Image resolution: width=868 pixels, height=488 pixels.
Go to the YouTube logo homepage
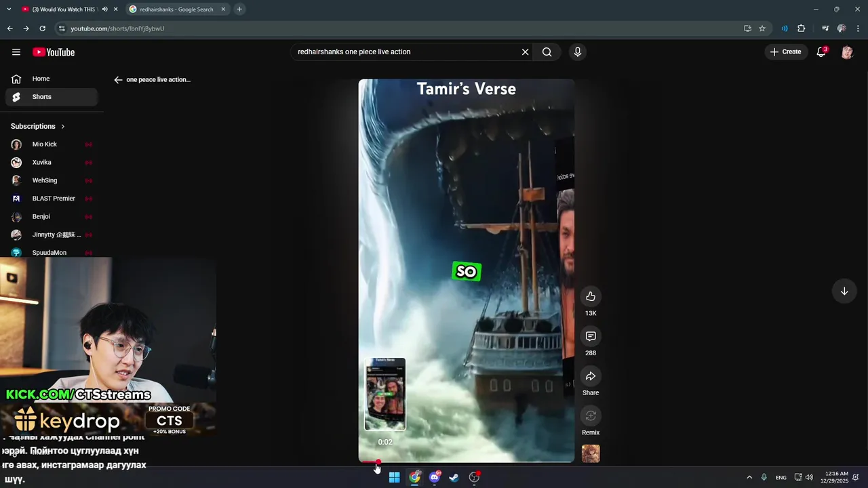point(54,52)
